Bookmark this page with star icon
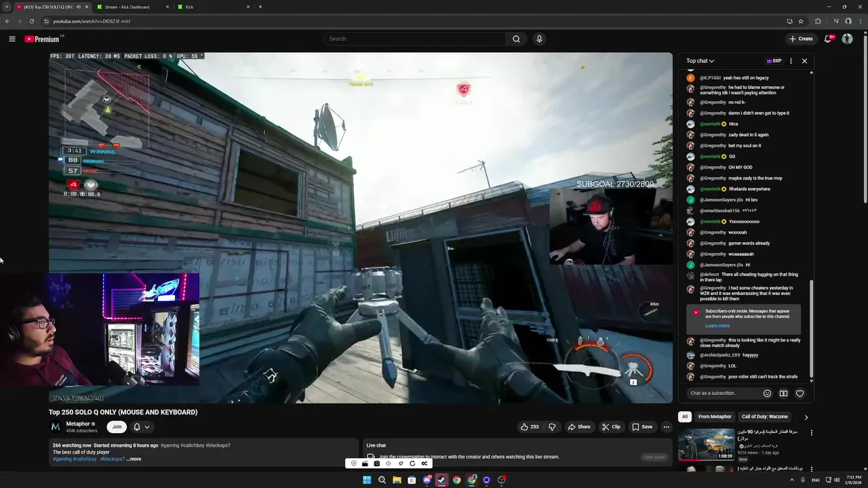868x488 pixels. 801,21
